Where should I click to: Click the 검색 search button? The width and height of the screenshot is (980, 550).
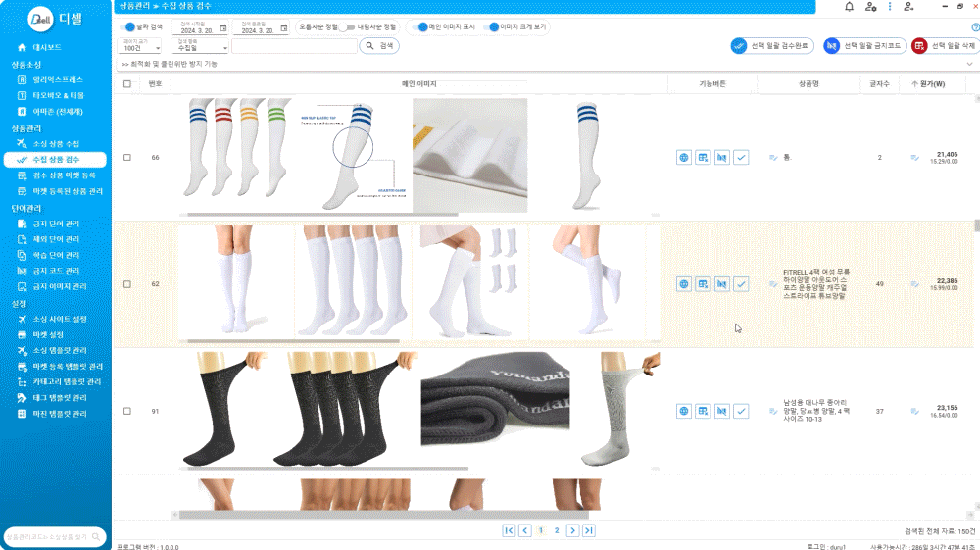click(379, 46)
